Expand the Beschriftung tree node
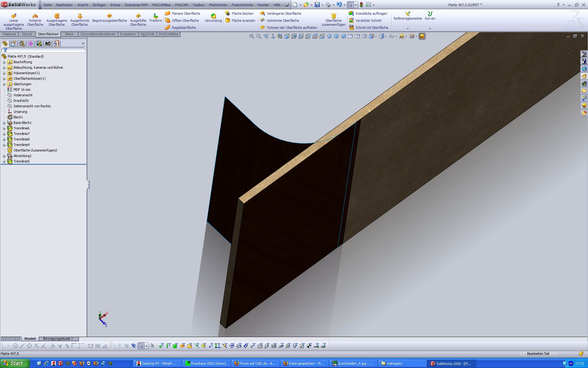 [x=4, y=62]
